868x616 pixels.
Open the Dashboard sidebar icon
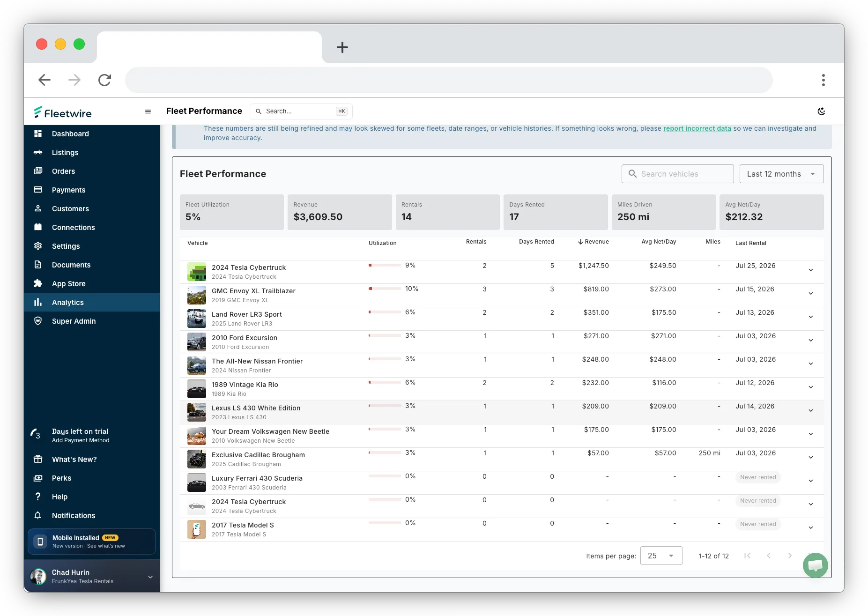(x=38, y=134)
